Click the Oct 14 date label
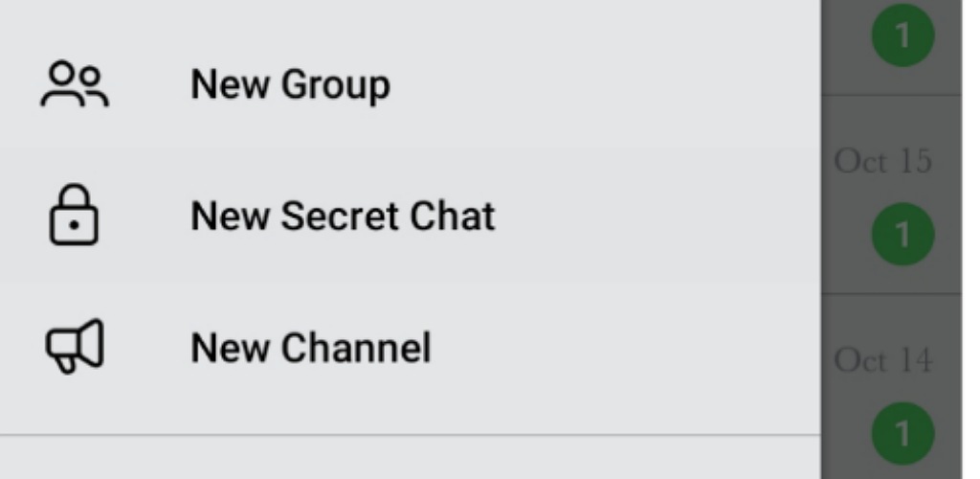 click(x=883, y=360)
